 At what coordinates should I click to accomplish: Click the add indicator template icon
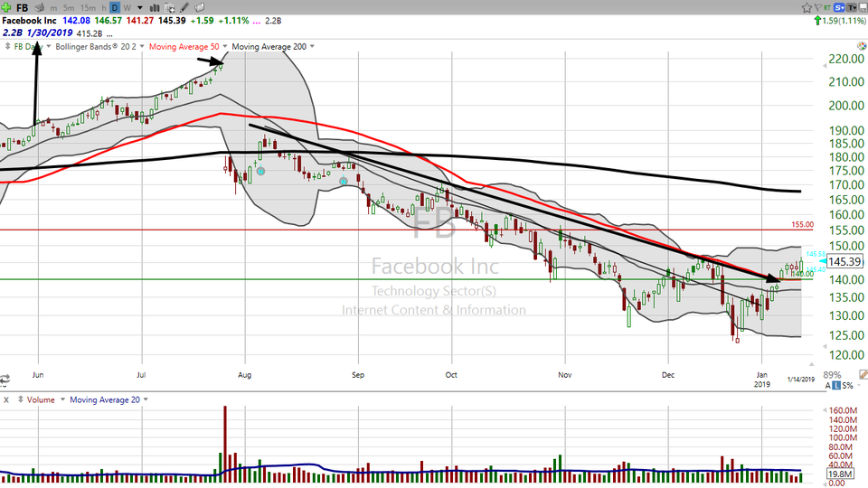[x=169, y=8]
